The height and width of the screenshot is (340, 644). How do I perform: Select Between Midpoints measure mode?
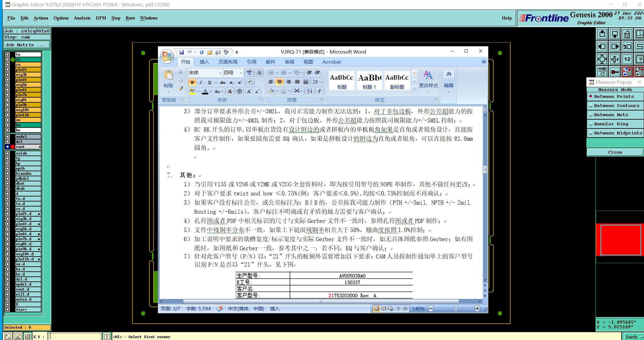(615, 133)
